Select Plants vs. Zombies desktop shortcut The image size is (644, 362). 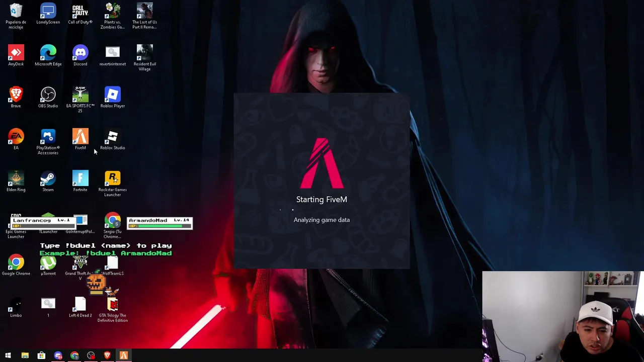point(112,16)
